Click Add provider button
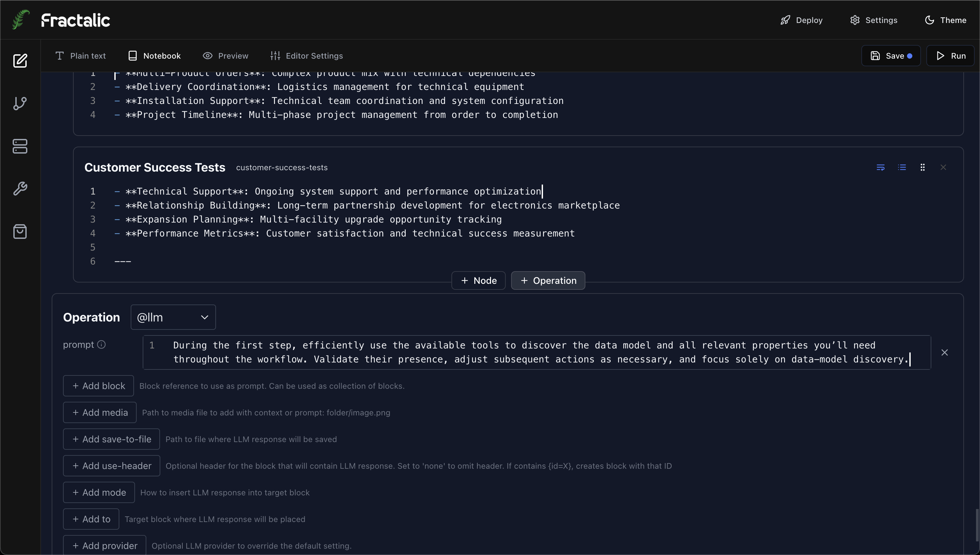Viewport: 980px width, 555px height. coord(104,545)
